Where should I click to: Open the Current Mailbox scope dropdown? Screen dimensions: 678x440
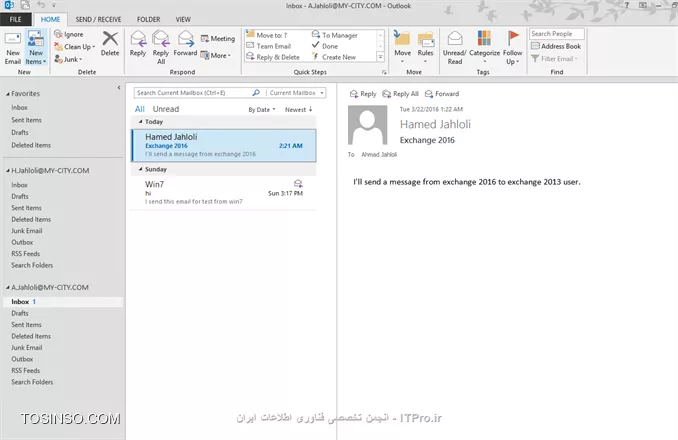(296, 93)
